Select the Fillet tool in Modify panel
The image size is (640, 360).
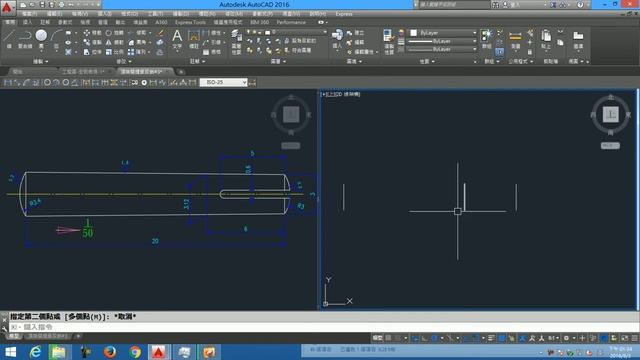pyautogui.click(x=137, y=42)
